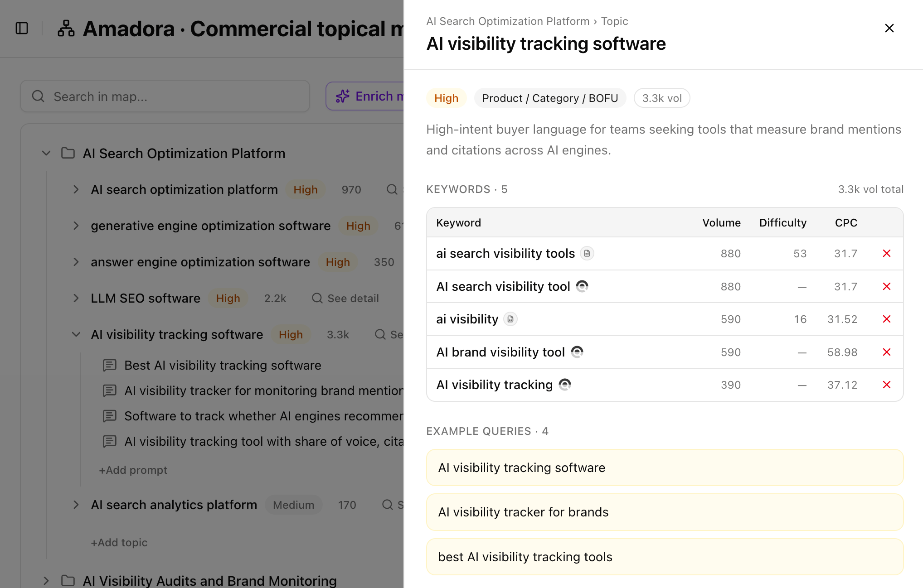The height and width of the screenshot is (588, 923).
Task: Expand AI Visibility Audits and Brand Monitoring folder
Action: (x=46, y=580)
